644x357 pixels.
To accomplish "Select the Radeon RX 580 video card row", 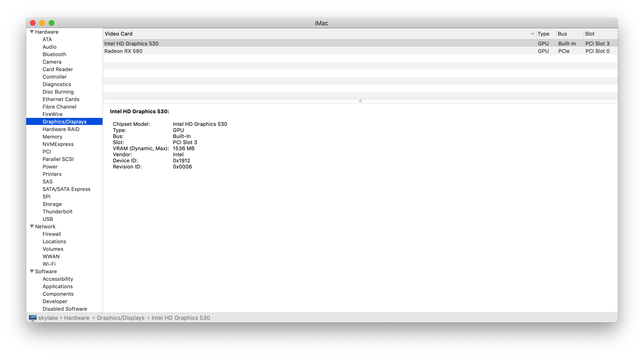I will 175,51.
